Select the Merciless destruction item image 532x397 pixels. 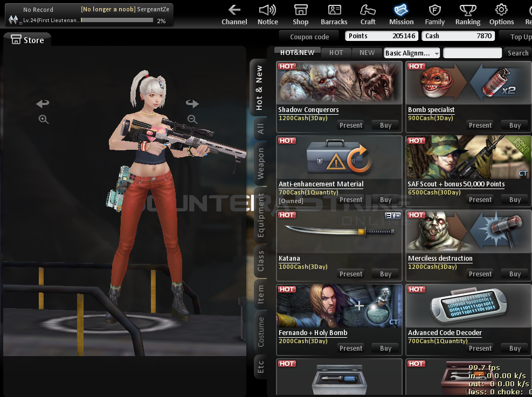[x=468, y=232]
